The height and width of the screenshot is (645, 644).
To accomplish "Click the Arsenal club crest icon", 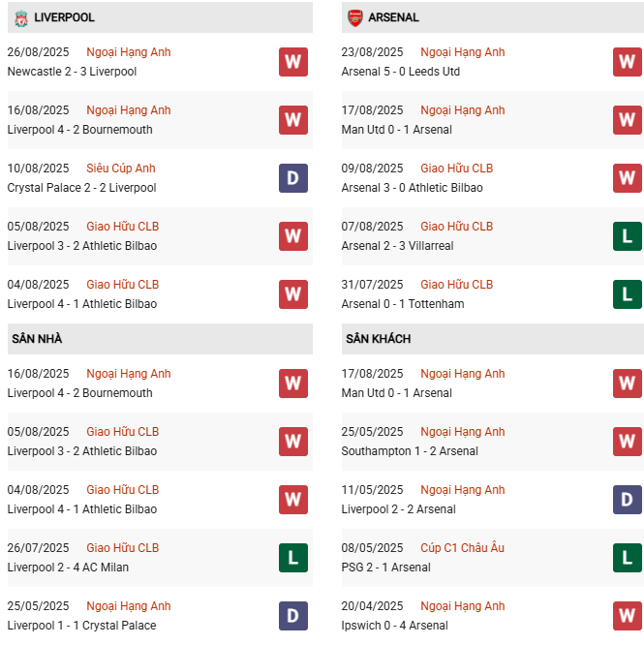I will (355, 17).
